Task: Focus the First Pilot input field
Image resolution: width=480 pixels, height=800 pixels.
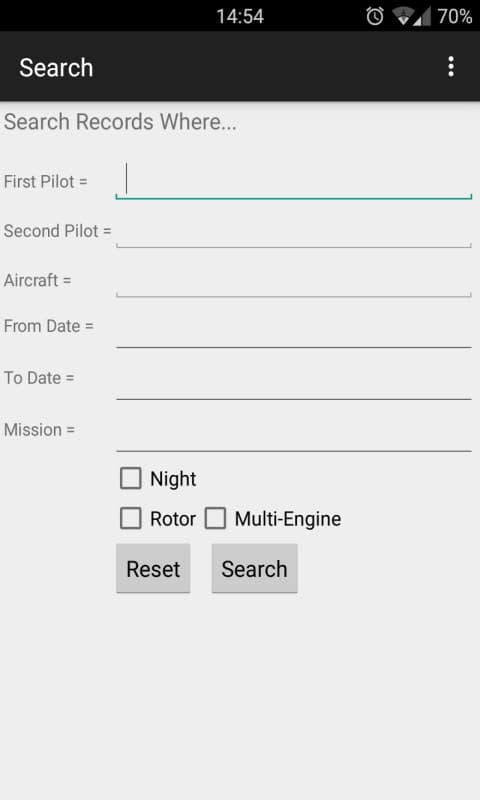Action: [293, 181]
